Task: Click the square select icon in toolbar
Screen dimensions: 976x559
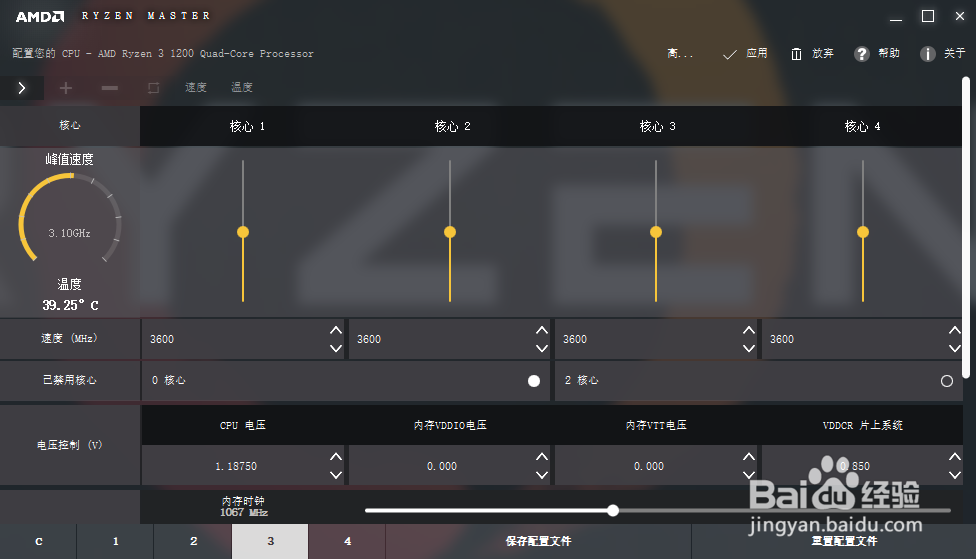Action: pyautogui.click(x=153, y=88)
